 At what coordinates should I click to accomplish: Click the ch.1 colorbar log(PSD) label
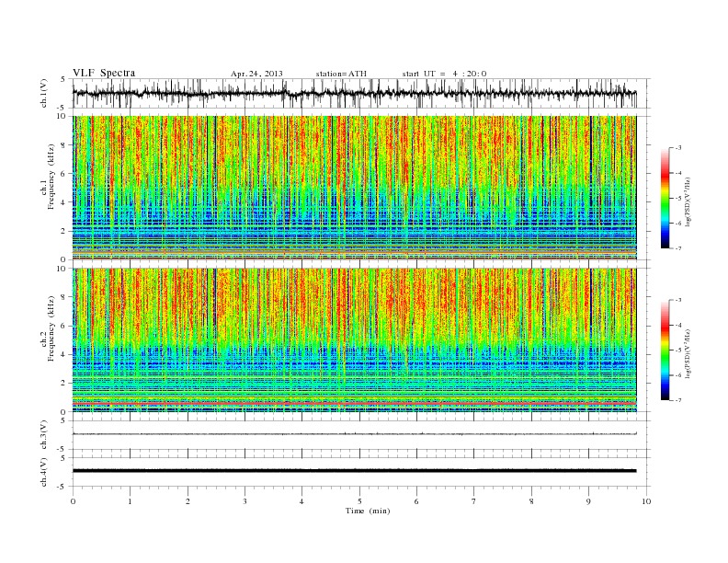coord(688,201)
